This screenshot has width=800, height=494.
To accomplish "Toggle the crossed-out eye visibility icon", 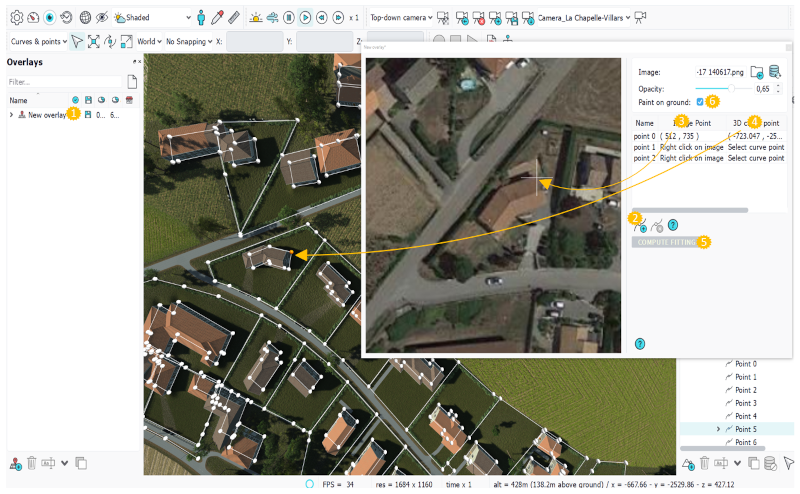I will 102,18.
